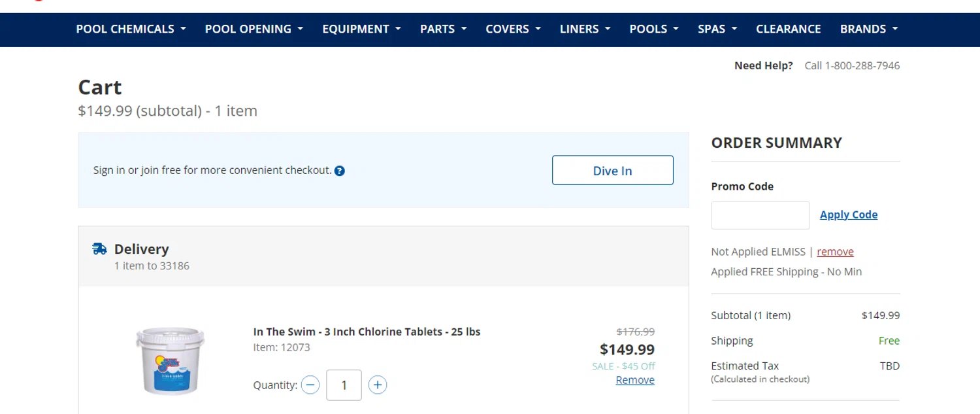Viewport: 980px width, 414px height.
Task: Open the Parts menu
Action: [x=443, y=29]
